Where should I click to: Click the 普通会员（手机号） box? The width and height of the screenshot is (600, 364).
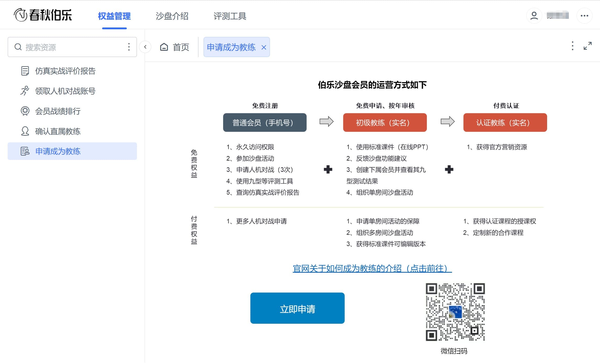coord(265,122)
